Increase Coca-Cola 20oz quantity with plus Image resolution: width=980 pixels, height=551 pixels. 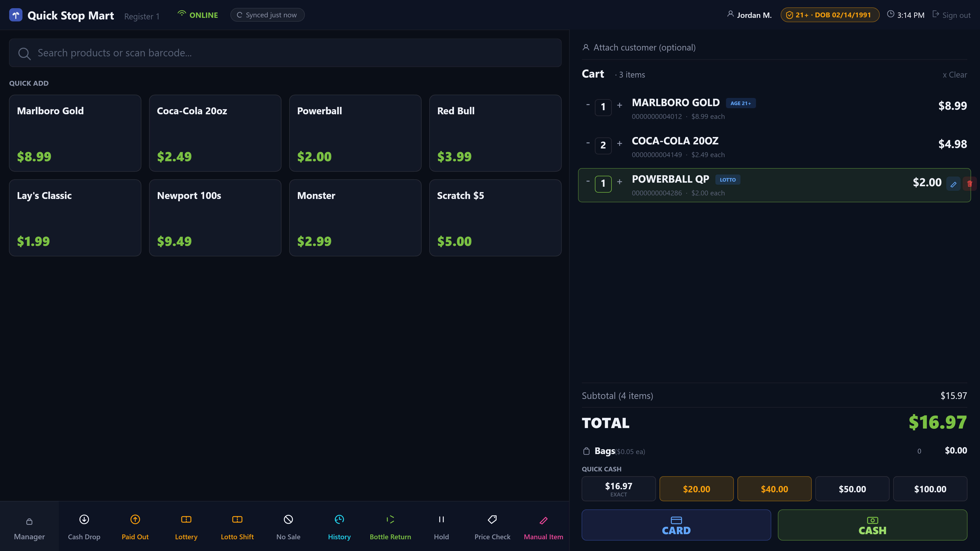pos(619,143)
